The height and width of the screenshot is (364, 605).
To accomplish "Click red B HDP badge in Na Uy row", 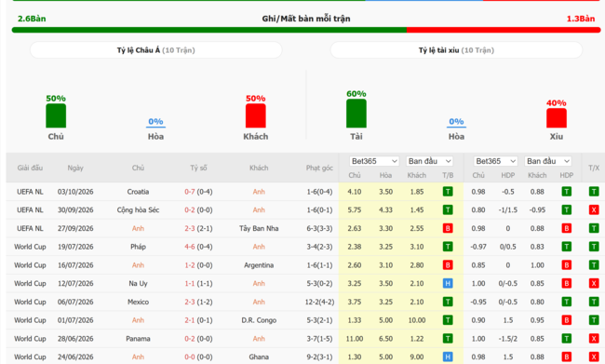I will (x=567, y=283).
